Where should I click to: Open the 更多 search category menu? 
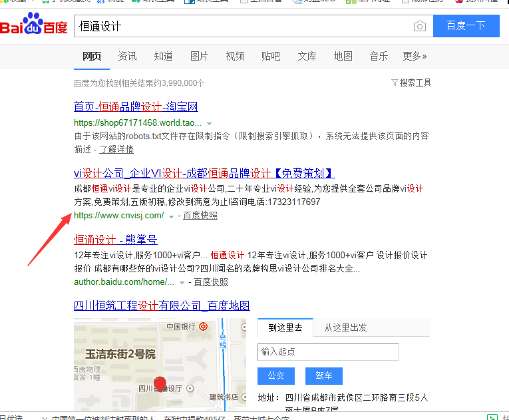coord(415,56)
